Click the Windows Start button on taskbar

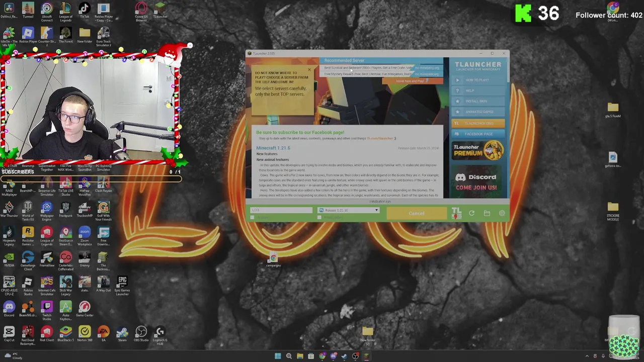278,356
